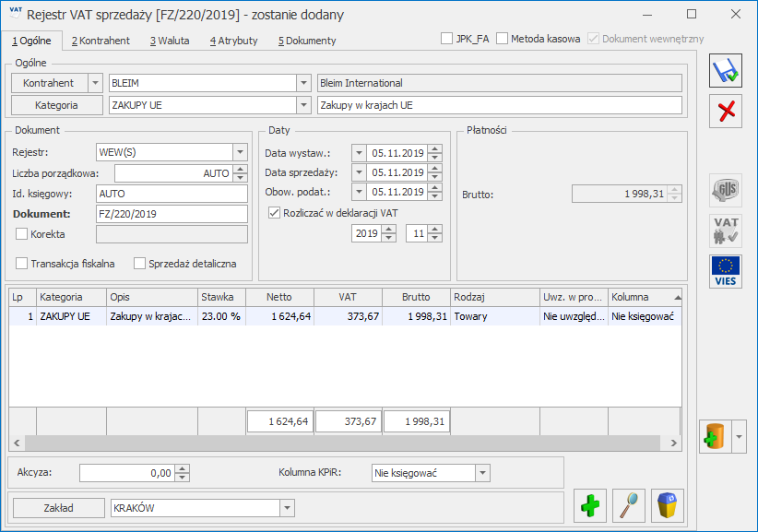Viewport: 758px width, 532px height.
Task: Click the yellow barrel with green plus icon
Action: click(x=715, y=437)
